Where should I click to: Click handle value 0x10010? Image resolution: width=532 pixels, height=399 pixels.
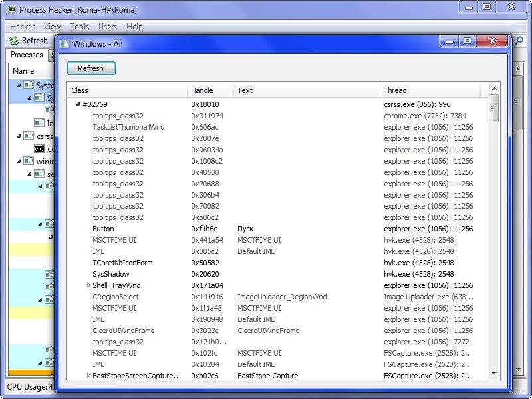coord(205,104)
